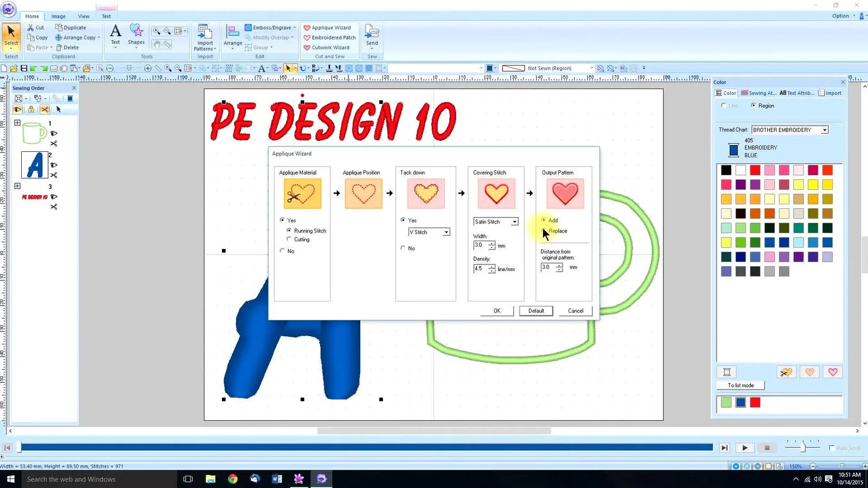Click the Select arrow tool
The width and height of the screenshot is (868, 488).
click(11, 36)
